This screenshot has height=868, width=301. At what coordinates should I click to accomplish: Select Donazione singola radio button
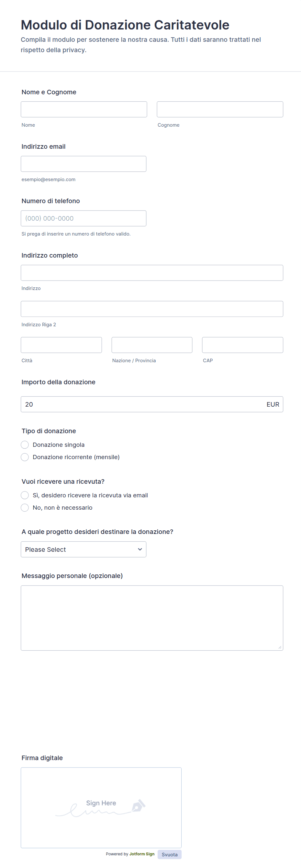(25, 445)
